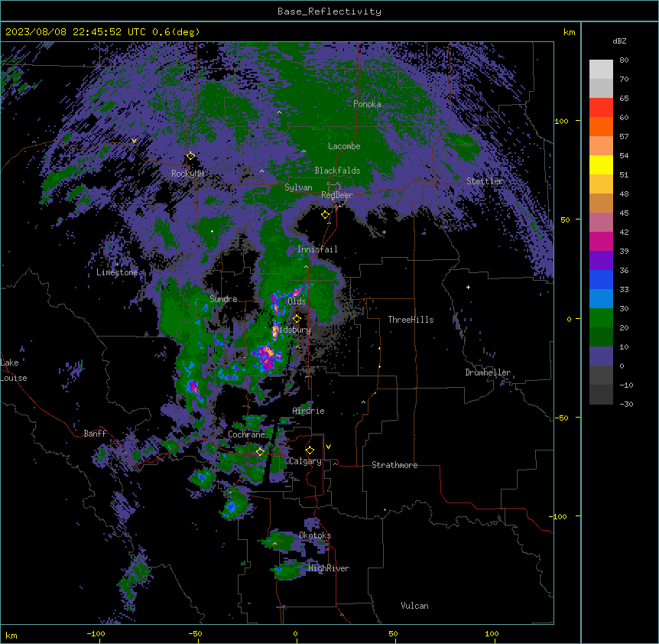Click the Airdrie label

coord(309,411)
